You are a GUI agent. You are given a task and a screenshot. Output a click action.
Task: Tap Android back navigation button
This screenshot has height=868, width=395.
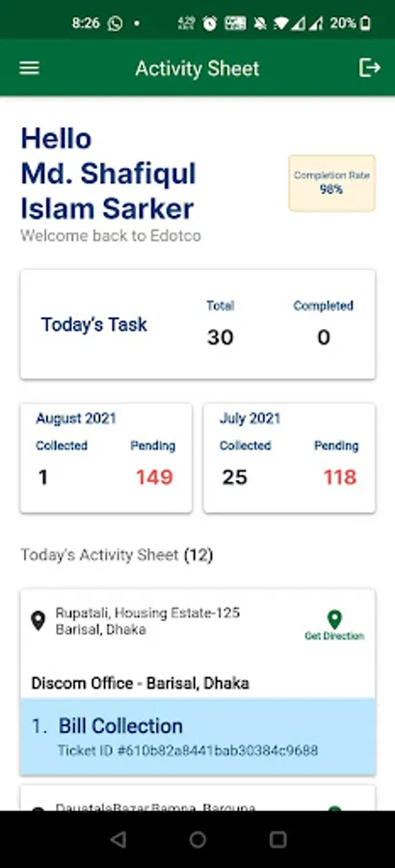(118, 839)
